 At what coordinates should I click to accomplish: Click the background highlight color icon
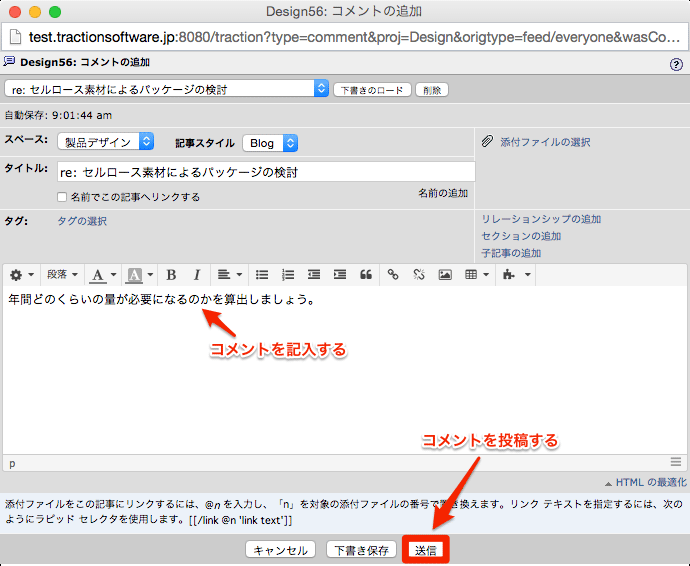coord(134,275)
